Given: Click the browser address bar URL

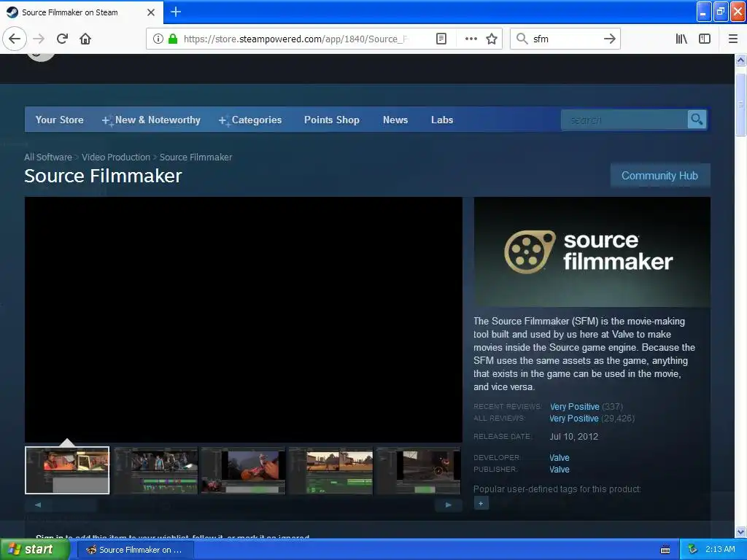Looking at the screenshot, I should point(295,39).
